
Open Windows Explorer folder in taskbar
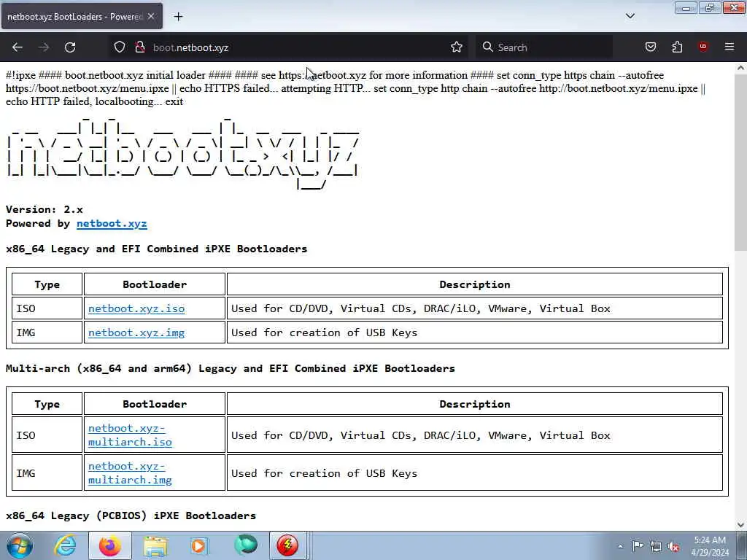pyautogui.click(x=156, y=545)
